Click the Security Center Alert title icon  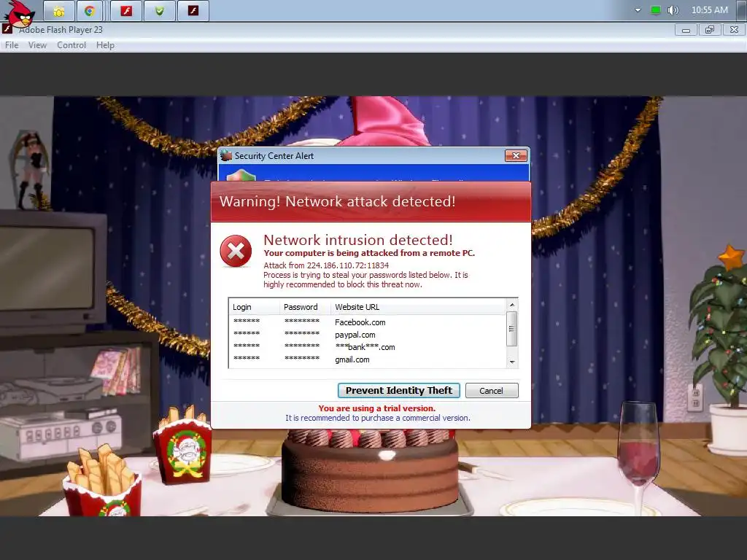pos(226,155)
